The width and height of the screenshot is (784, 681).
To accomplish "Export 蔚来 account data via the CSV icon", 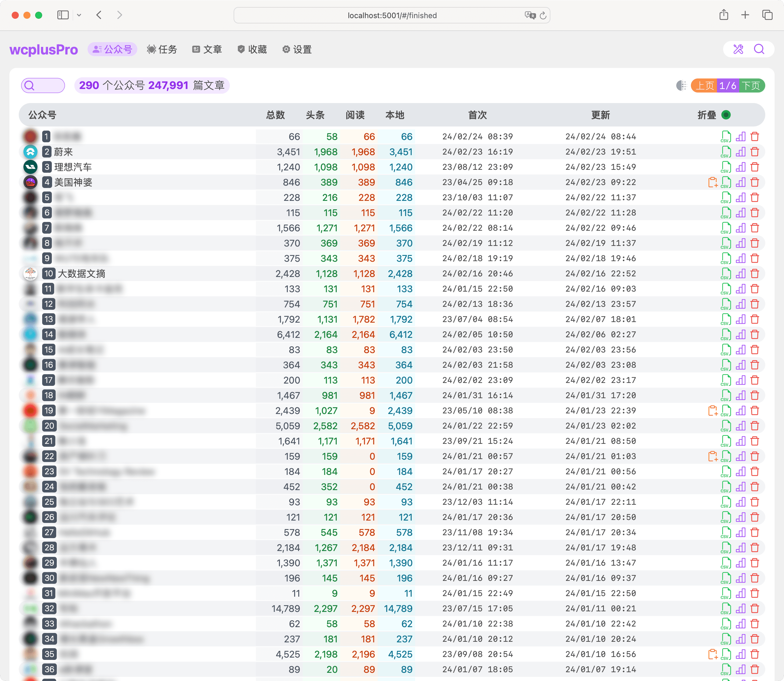I will tap(726, 152).
